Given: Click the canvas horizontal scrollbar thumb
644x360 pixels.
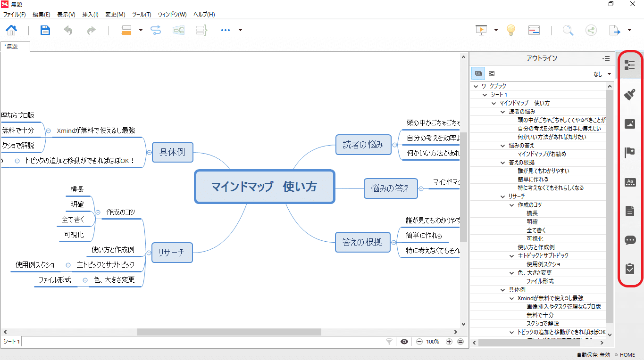Looking at the screenshot, I should [229, 332].
